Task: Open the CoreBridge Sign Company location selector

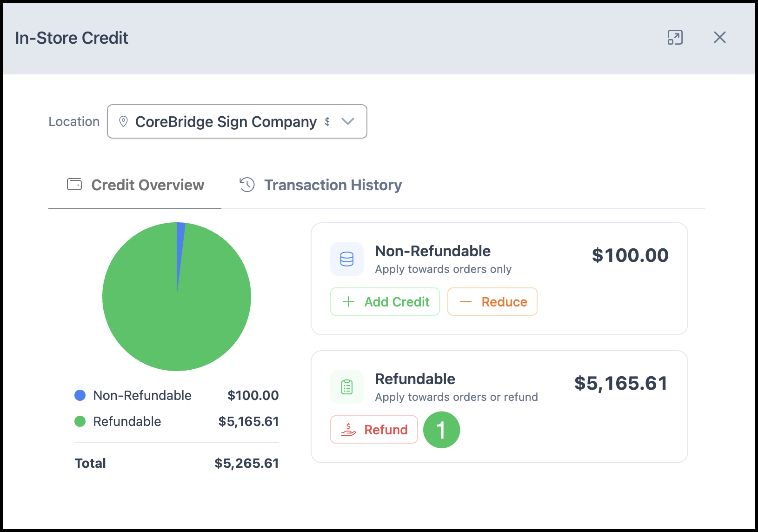Action: pos(237,121)
